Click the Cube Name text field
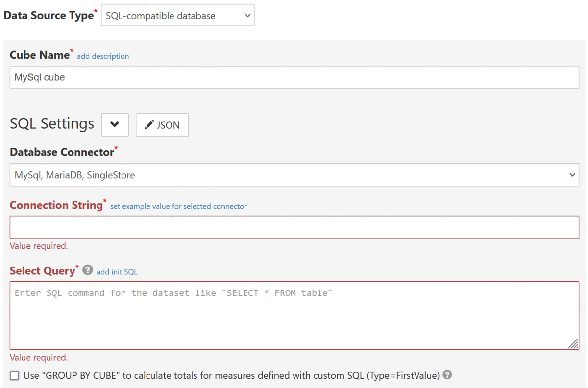588x388 pixels. pos(294,77)
